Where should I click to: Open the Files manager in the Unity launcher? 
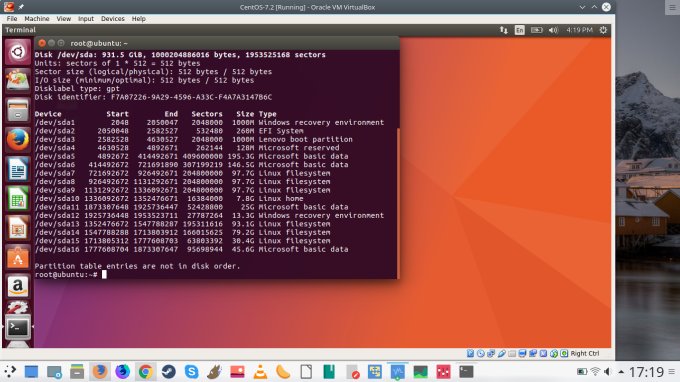pyautogui.click(x=18, y=110)
